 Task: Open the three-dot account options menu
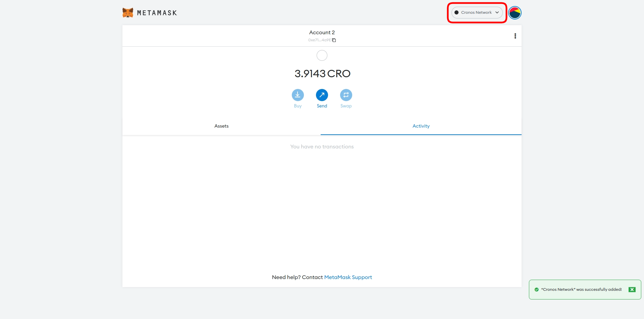tap(515, 36)
